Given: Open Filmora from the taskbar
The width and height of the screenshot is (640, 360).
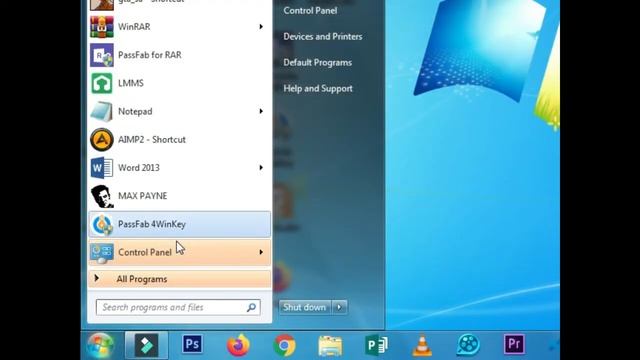Looking at the screenshot, I should pyautogui.click(x=146, y=345).
